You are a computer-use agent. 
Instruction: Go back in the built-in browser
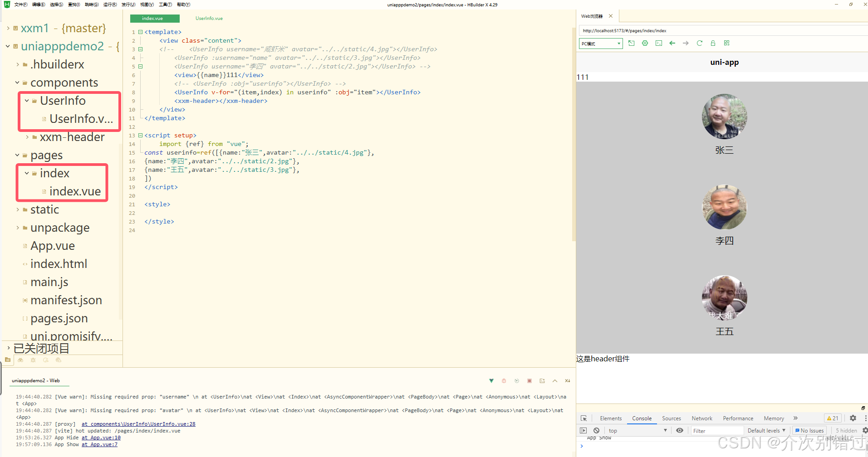(x=672, y=43)
